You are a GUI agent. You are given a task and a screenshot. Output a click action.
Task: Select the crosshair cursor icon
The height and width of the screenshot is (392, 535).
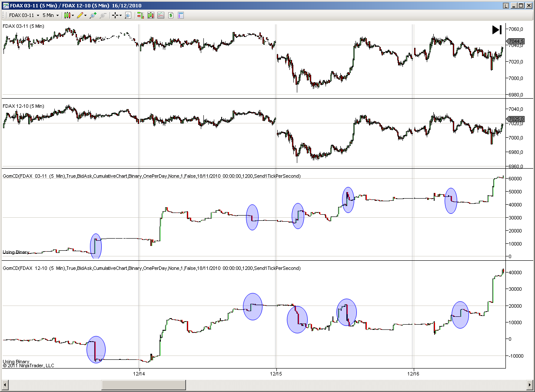[115, 15]
